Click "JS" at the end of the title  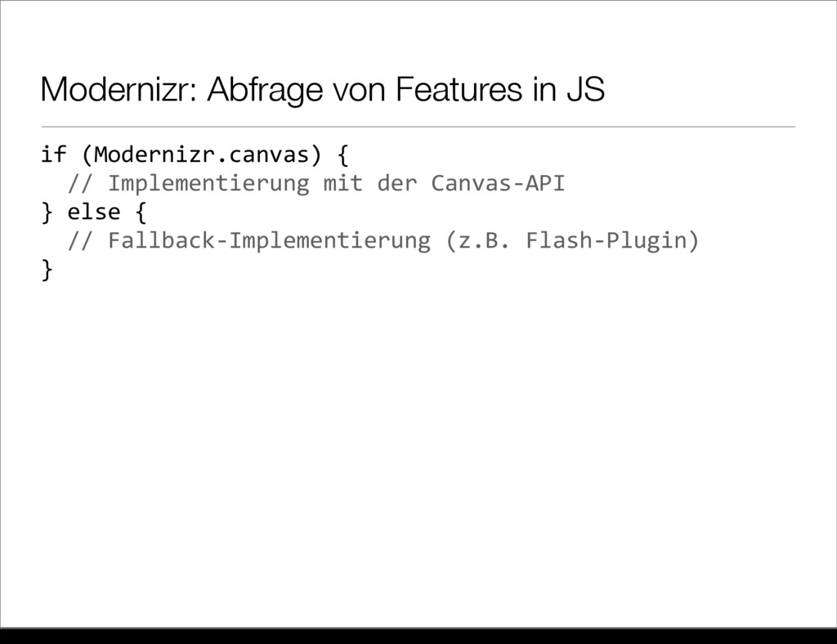pyautogui.click(x=587, y=92)
